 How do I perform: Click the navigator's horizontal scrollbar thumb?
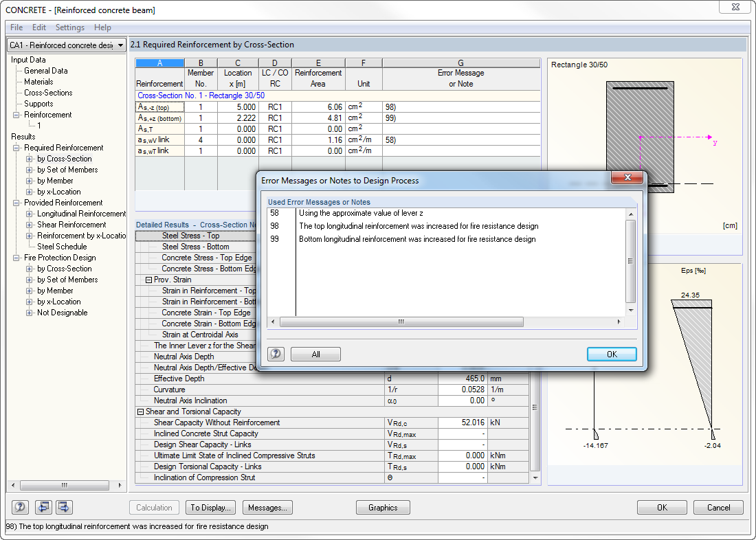click(x=65, y=485)
